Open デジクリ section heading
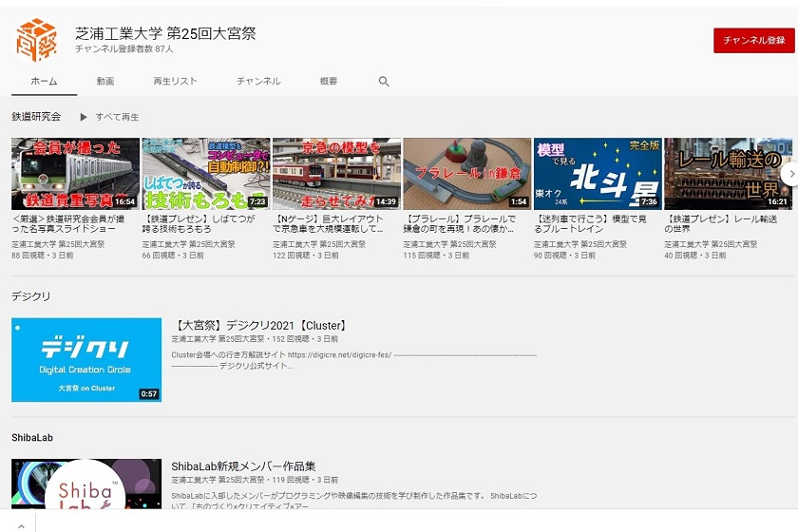This screenshot has height=532, width=798. click(31, 296)
